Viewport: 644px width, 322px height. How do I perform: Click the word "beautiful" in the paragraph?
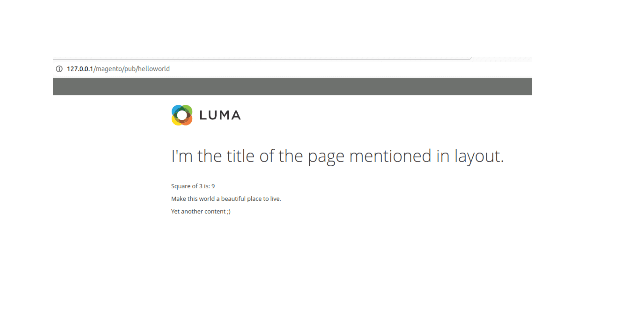point(233,199)
